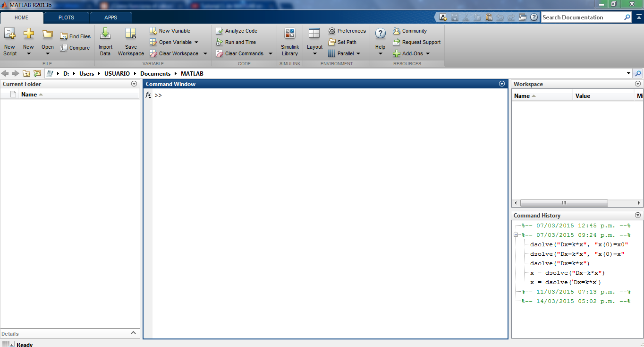Click Run and Time
Screen dimensions: 644x347
click(236, 42)
